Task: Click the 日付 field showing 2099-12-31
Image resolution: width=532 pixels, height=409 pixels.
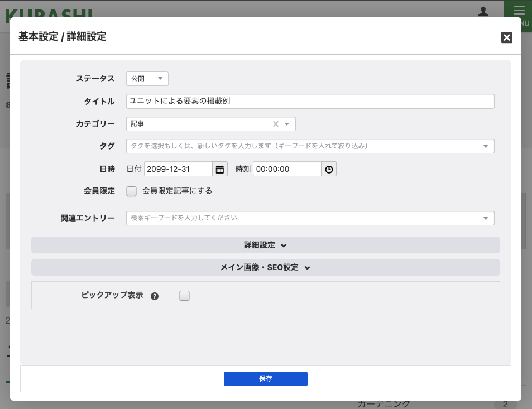Action: click(178, 169)
